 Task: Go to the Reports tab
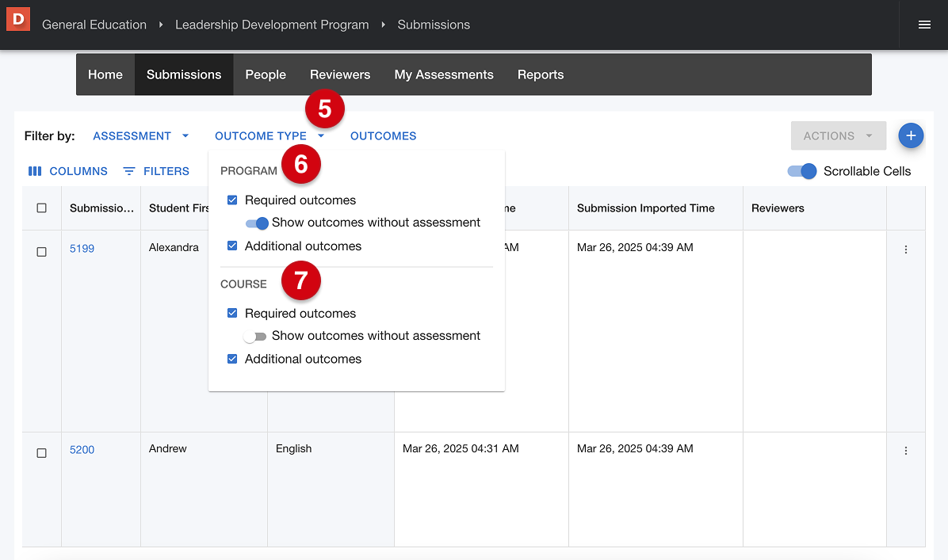tap(541, 74)
